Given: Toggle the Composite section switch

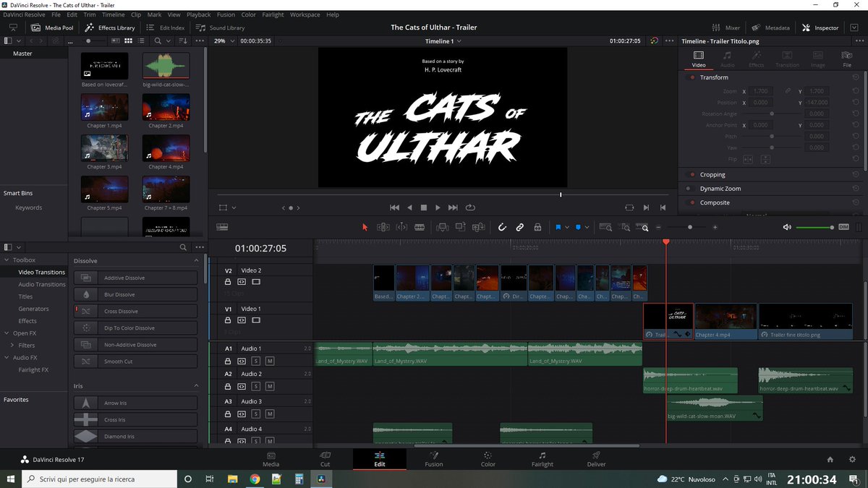Looking at the screenshot, I should click(x=692, y=202).
